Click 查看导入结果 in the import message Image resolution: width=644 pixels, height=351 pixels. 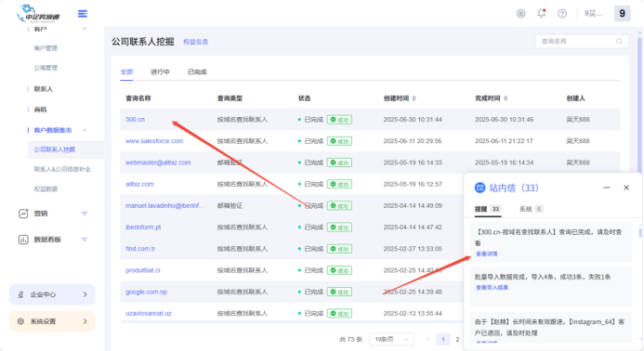click(492, 287)
